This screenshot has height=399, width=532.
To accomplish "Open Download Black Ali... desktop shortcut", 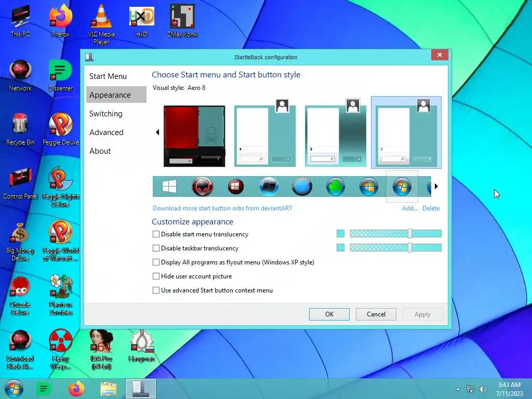I will coord(20,350).
